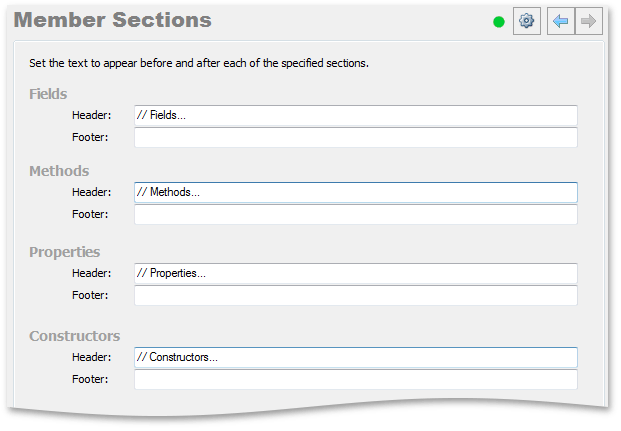Image resolution: width=621 pixels, height=431 pixels.
Task: Click the Methods section heading
Action: click(x=59, y=171)
